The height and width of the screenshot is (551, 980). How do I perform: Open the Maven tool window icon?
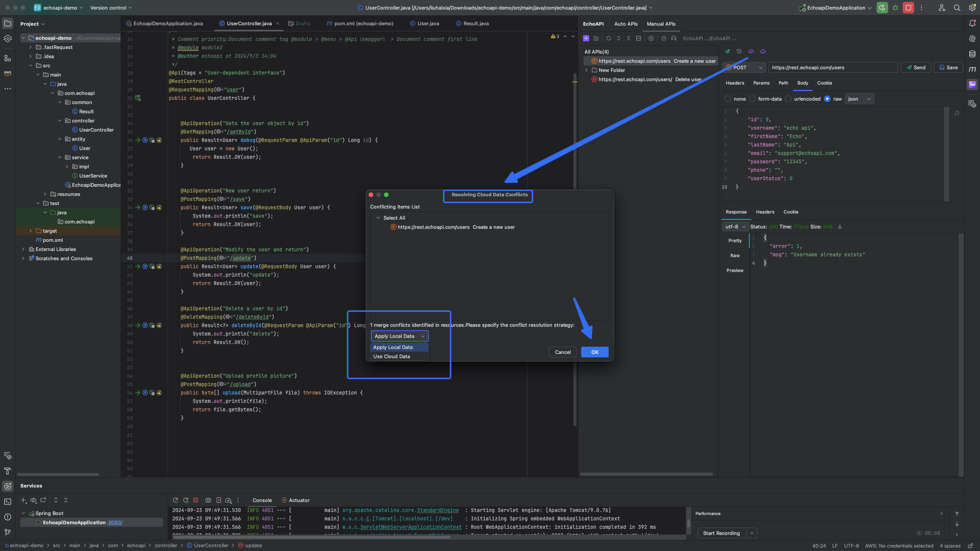(972, 69)
